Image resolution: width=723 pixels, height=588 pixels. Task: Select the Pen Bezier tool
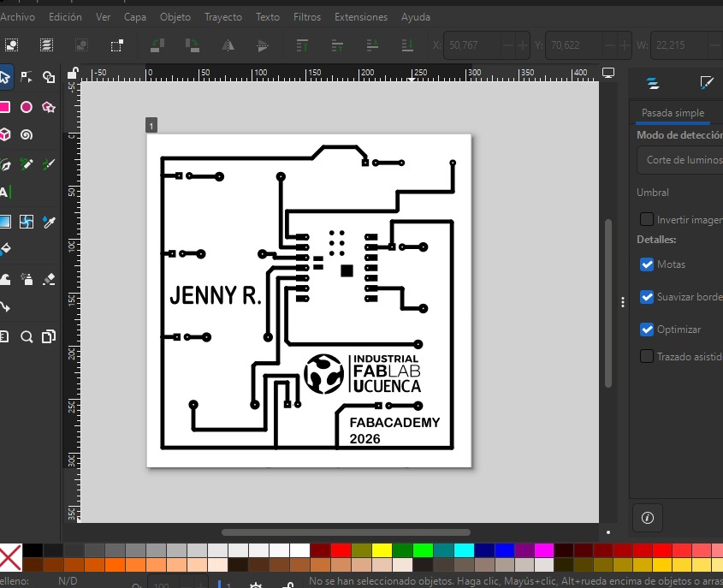coord(4,164)
